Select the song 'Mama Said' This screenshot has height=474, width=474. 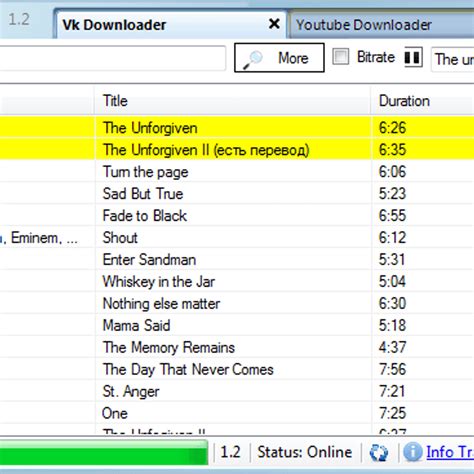[x=237, y=325]
